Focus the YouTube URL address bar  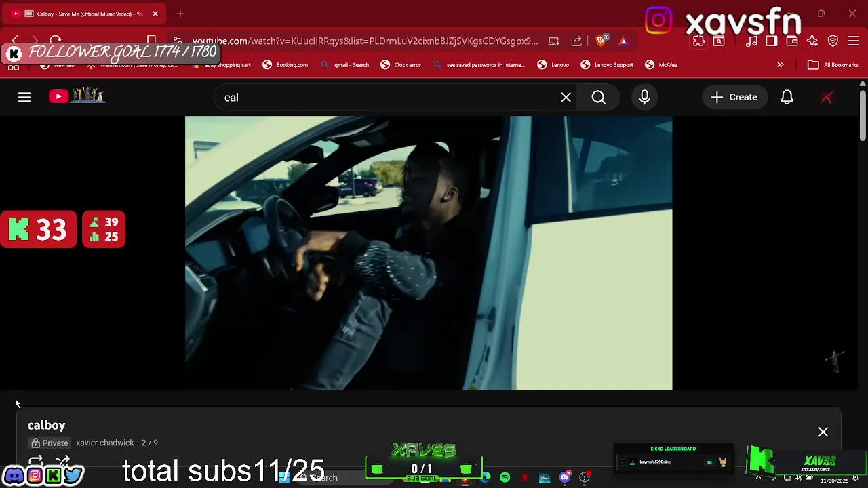[365, 41]
